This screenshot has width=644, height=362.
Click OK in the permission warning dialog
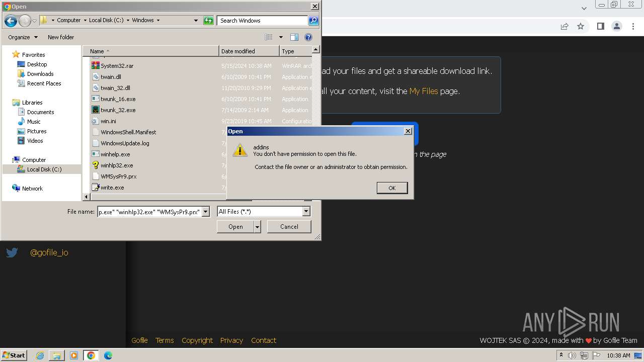(392, 188)
